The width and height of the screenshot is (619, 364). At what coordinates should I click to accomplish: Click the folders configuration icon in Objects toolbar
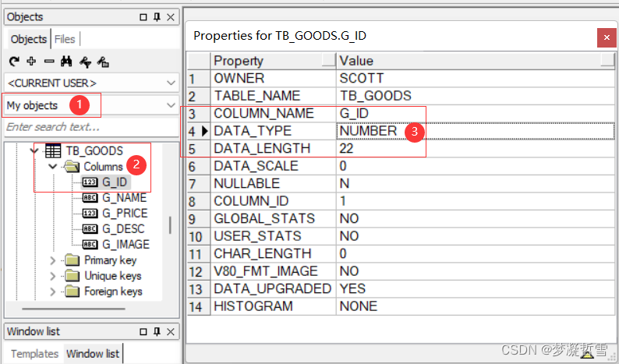(x=103, y=62)
